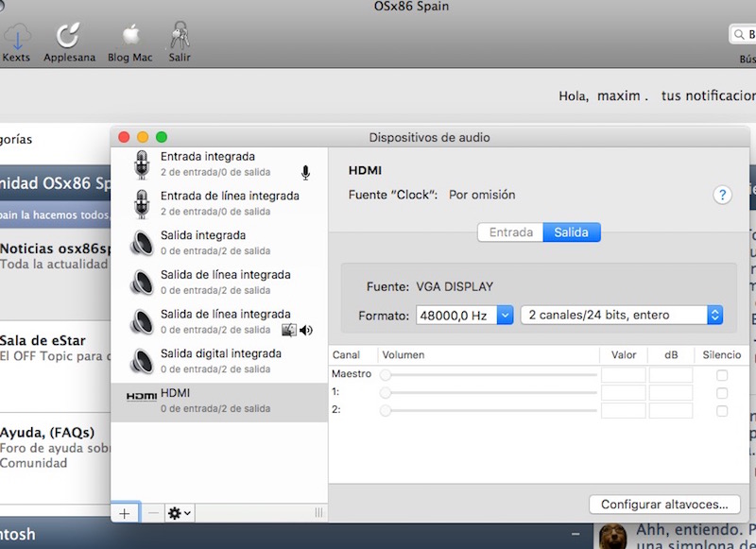Image resolution: width=756 pixels, height=549 pixels.
Task: Click the channel 1 Valor field
Action: click(624, 392)
